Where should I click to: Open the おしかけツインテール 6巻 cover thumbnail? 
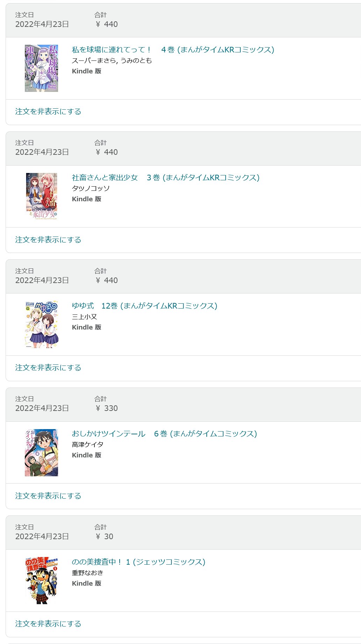(x=41, y=453)
